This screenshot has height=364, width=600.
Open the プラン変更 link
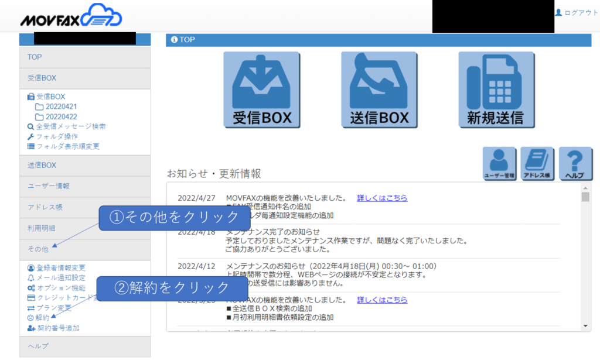(54, 308)
